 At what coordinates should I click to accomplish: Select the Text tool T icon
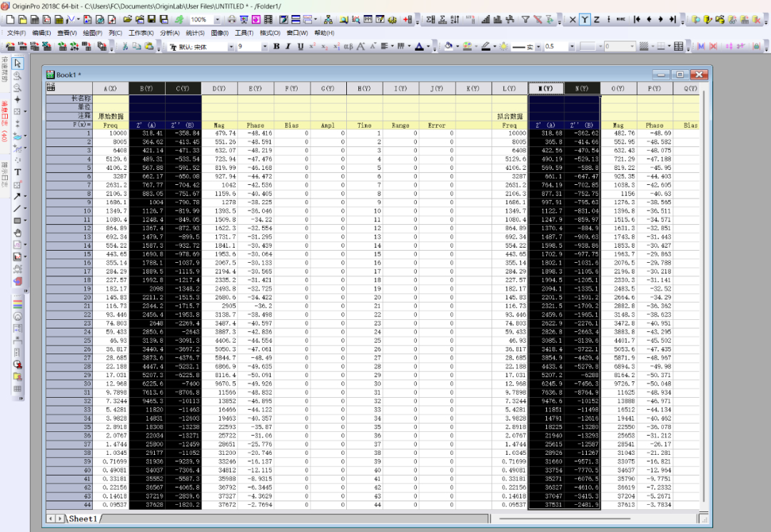point(18,172)
